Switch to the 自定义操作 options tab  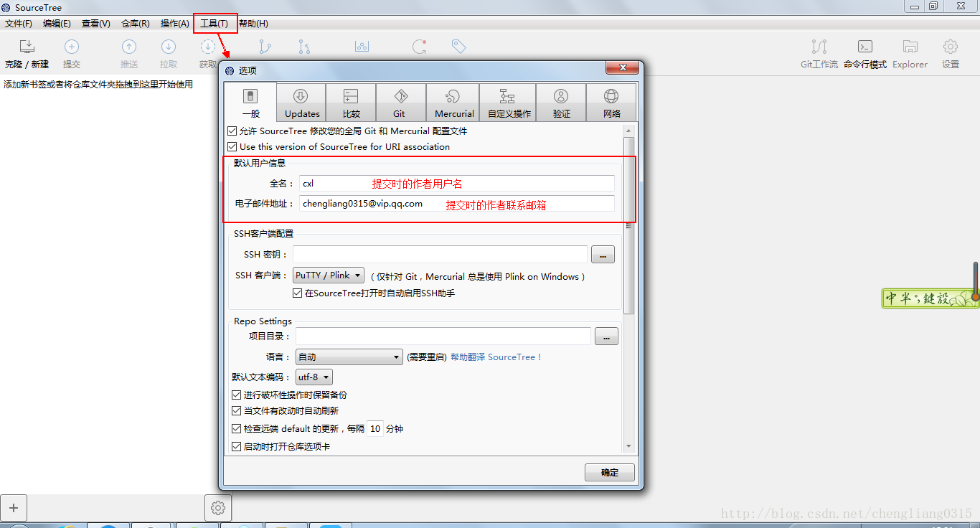click(508, 102)
